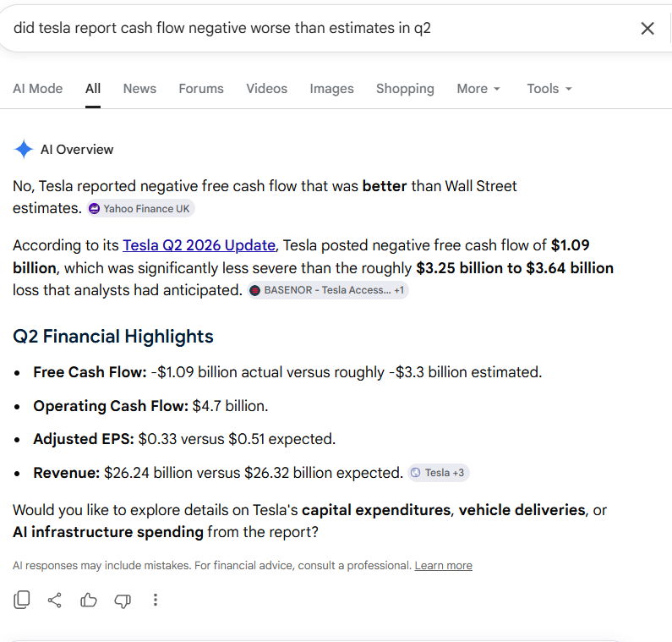
Task: Go to Forums results tab
Action: pos(201,88)
